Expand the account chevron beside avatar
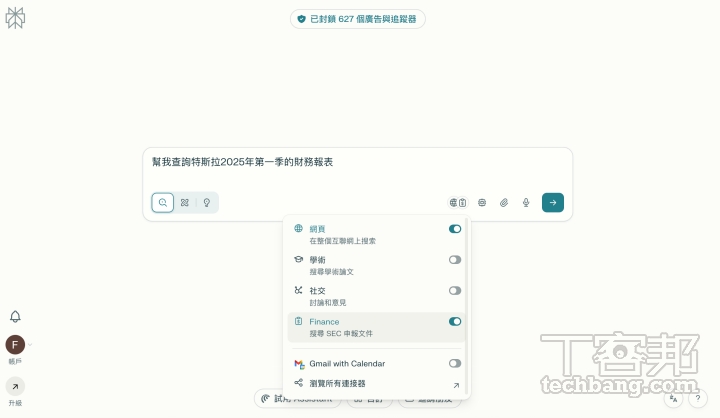Screen dimensions: 720x418 click(30, 345)
